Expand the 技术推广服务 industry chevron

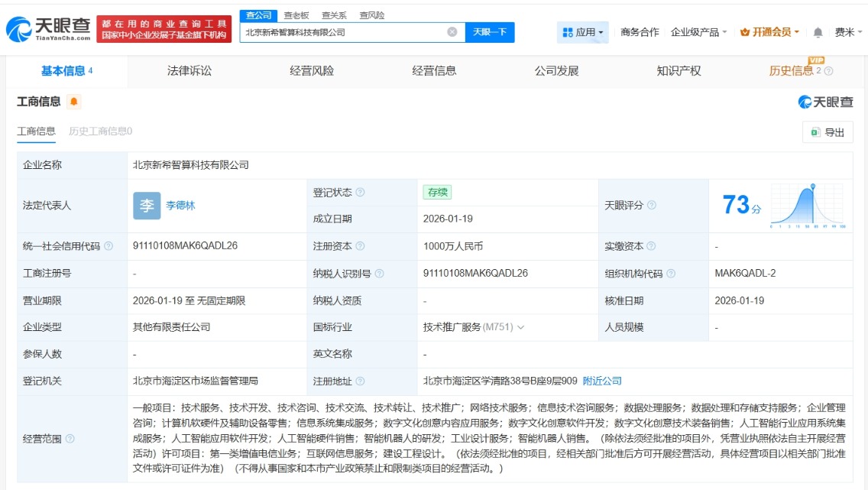click(x=521, y=327)
